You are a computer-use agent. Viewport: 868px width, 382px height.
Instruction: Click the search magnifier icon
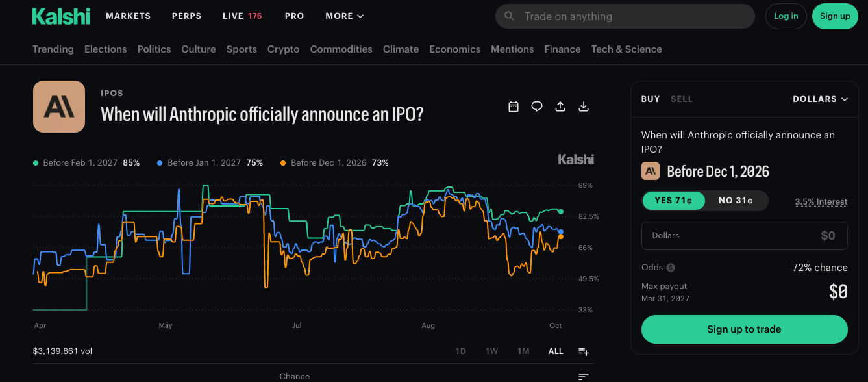pyautogui.click(x=510, y=16)
